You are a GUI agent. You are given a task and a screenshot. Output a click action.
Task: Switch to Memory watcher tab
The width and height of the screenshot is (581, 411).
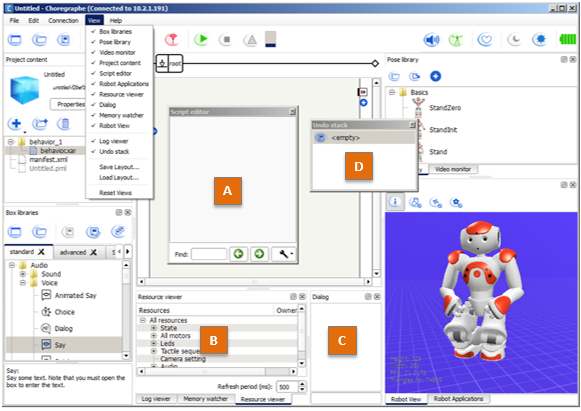[x=206, y=399]
